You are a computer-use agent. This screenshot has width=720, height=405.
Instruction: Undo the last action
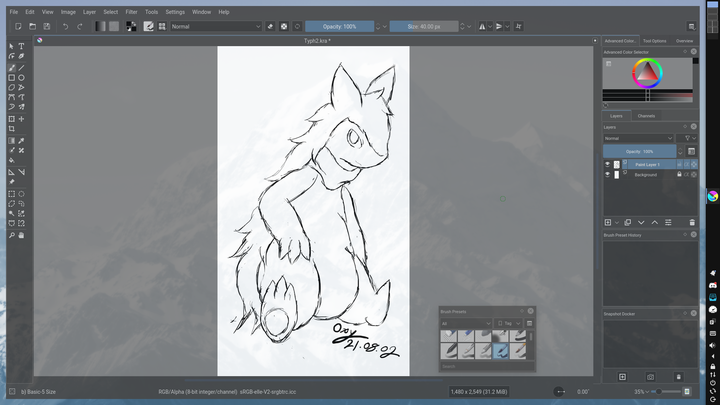pyautogui.click(x=65, y=27)
